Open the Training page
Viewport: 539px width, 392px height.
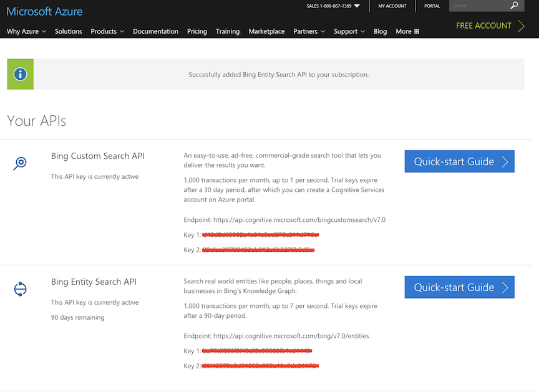pos(228,31)
